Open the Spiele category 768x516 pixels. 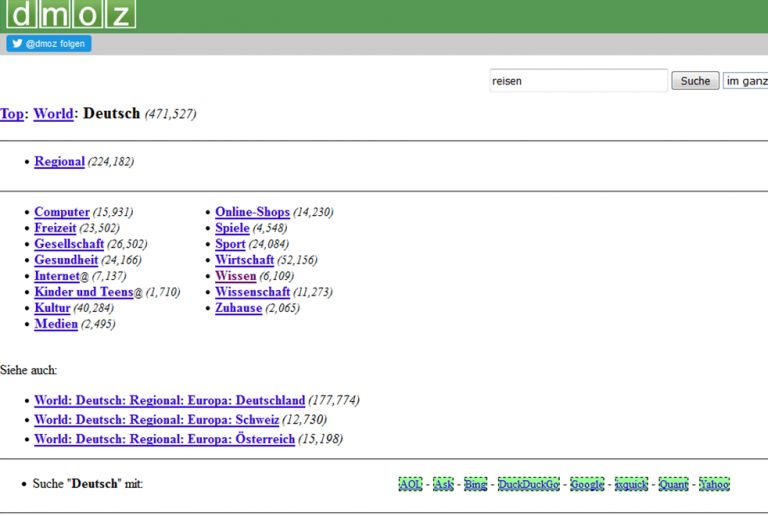point(232,228)
